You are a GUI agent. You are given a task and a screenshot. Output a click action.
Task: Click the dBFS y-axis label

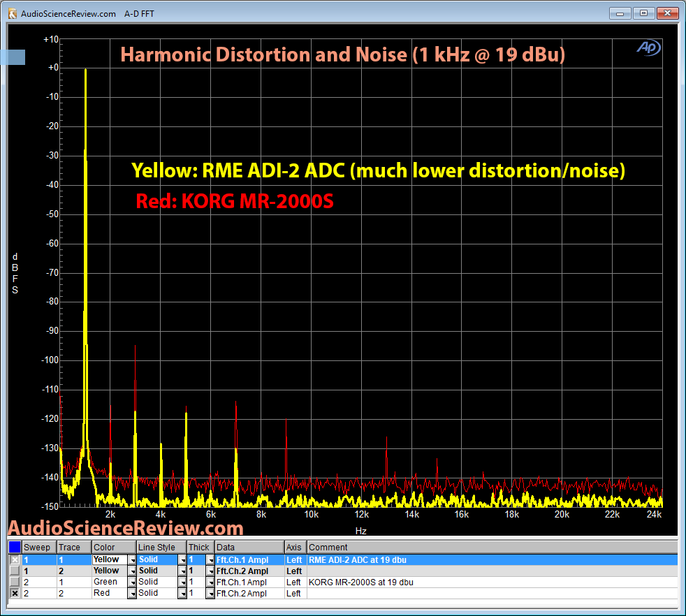click(x=15, y=274)
